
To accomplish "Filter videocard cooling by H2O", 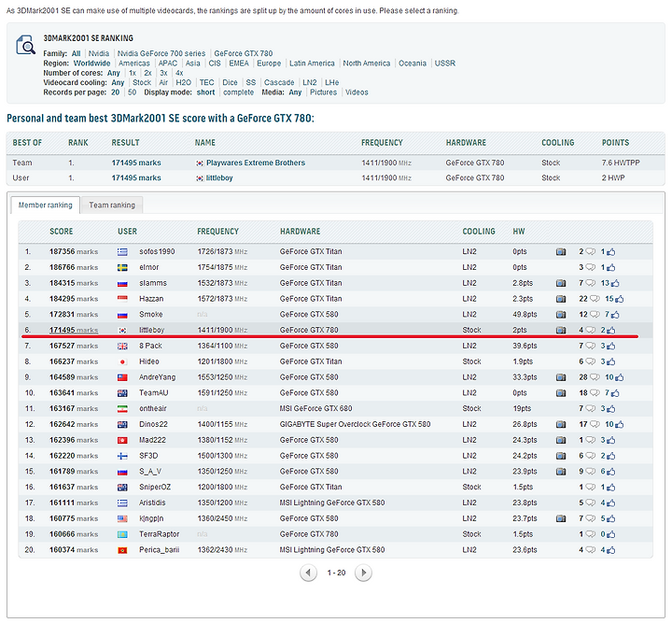I will tap(184, 82).
